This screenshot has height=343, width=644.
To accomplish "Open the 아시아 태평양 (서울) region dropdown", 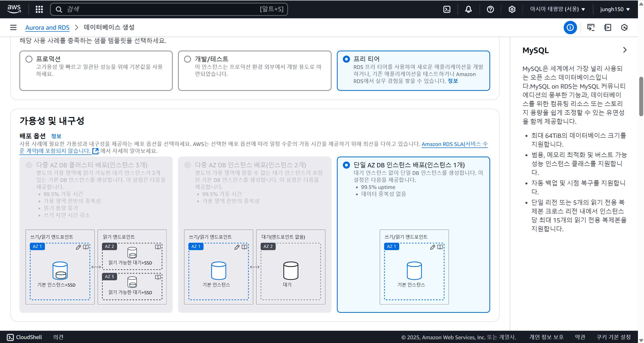I will click(557, 9).
